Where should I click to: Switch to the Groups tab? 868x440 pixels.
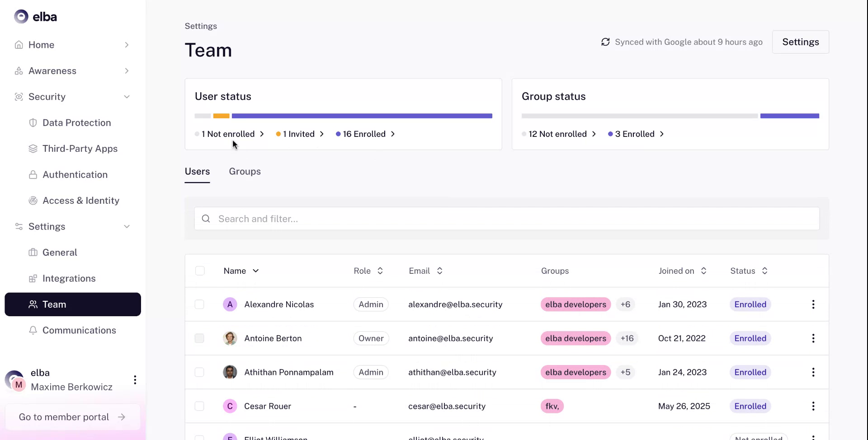coord(245,172)
